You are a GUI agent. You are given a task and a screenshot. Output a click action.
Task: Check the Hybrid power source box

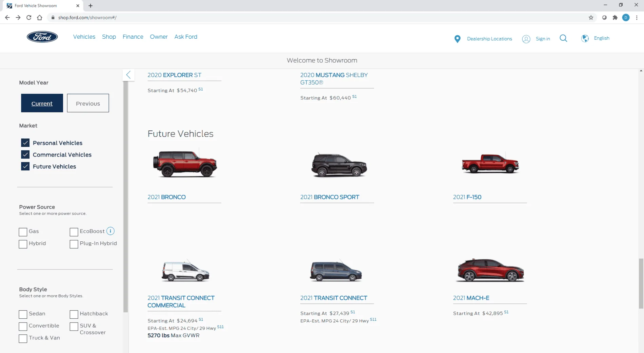tap(23, 244)
